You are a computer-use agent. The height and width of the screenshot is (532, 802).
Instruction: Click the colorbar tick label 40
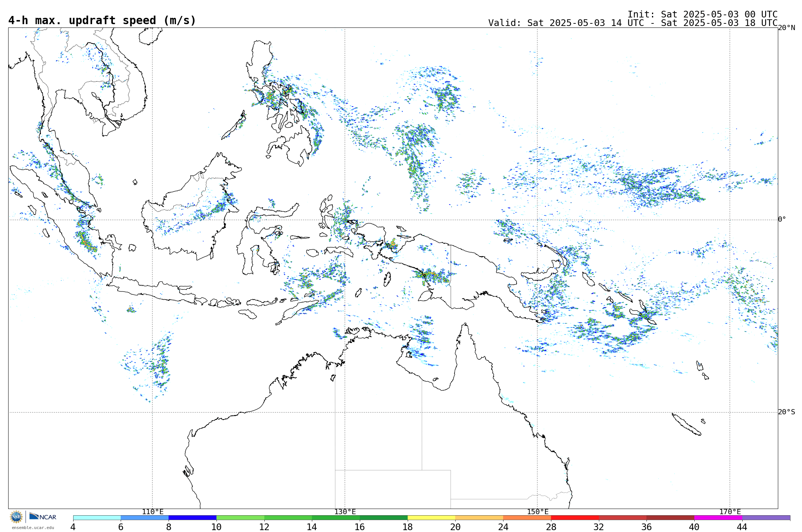click(x=694, y=527)
